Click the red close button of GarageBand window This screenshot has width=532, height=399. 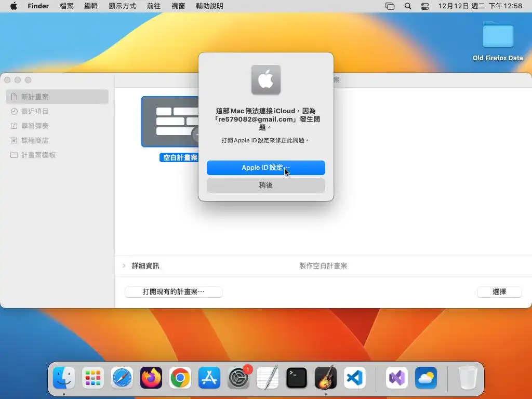pyautogui.click(x=7, y=80)
